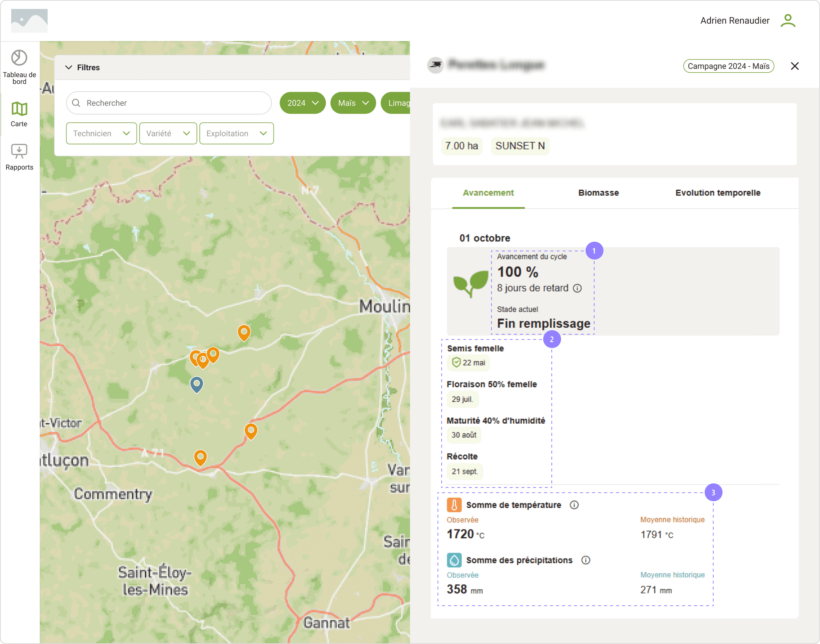Open the Rapports sidebar icon
This screenshot has height=644, width=820.
(19, 151)
